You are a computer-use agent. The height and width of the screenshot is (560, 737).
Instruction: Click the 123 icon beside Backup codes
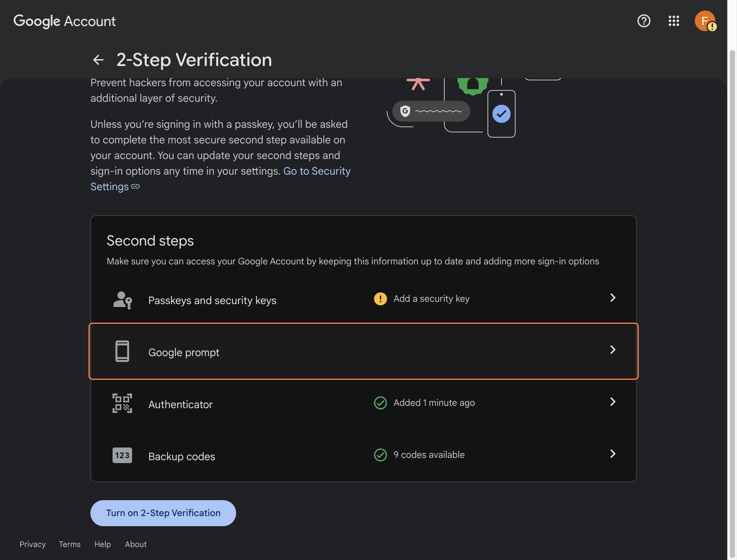pos(122,455)
